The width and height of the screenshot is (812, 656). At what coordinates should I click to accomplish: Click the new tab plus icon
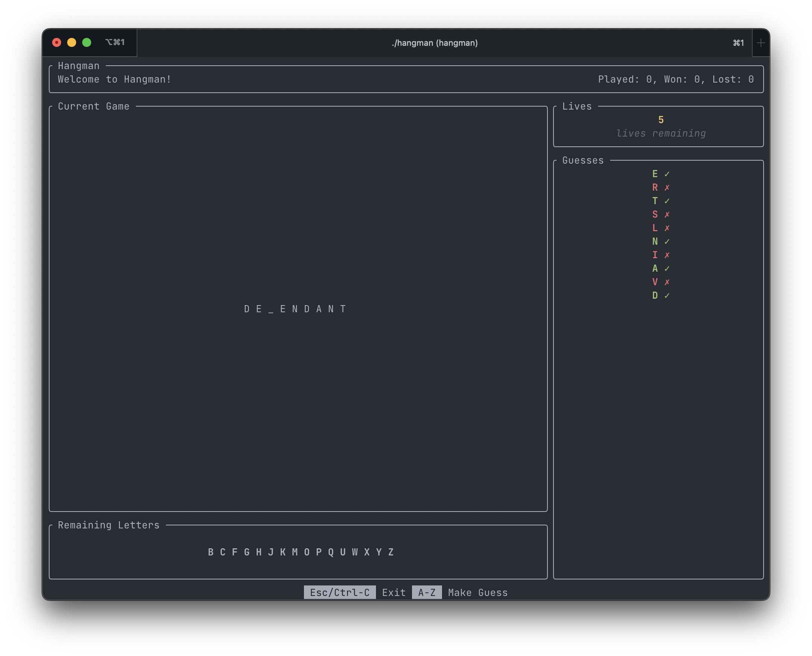coord(761,43)
